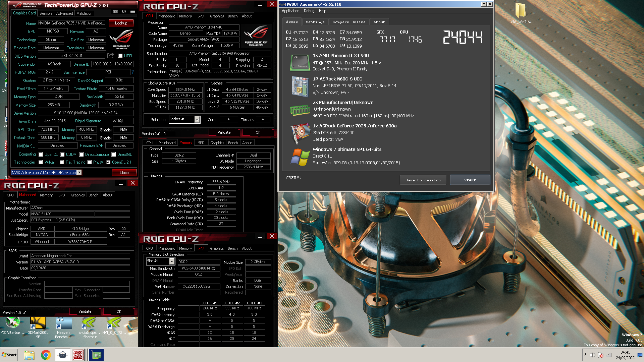644x362 pixels.
Task: Click OK in the CPU-Z Mainboard window
Action: 119,311
